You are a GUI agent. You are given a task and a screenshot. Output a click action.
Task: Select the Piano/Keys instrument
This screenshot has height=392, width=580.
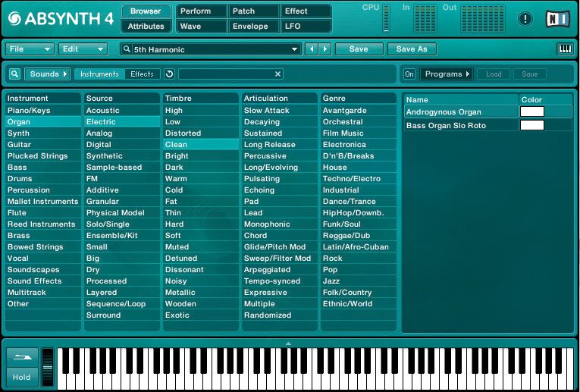[43, 110]
